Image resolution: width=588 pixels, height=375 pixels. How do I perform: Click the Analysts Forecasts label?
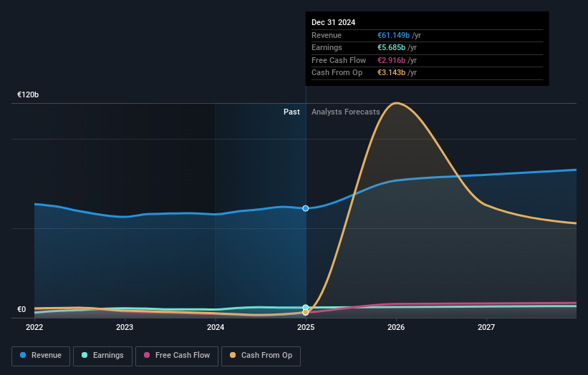[345, 112]
